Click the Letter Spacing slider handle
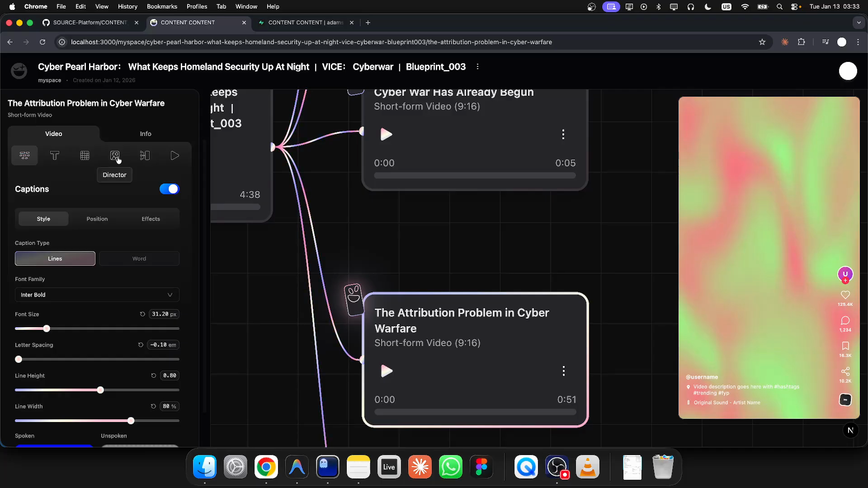This screenshot has width=868, height=488. click(x=19, y=359)
